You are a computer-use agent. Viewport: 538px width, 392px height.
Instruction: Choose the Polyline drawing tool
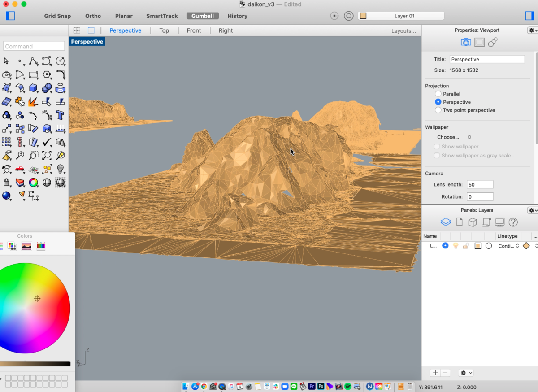pos(33,61)
